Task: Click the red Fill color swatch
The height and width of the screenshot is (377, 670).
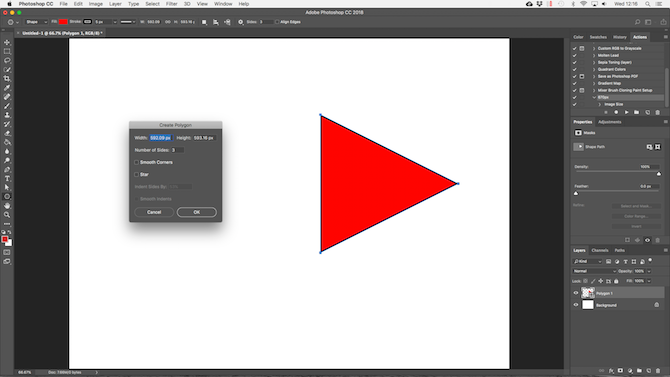Action: pyautogui.click(x=63, y=22)
